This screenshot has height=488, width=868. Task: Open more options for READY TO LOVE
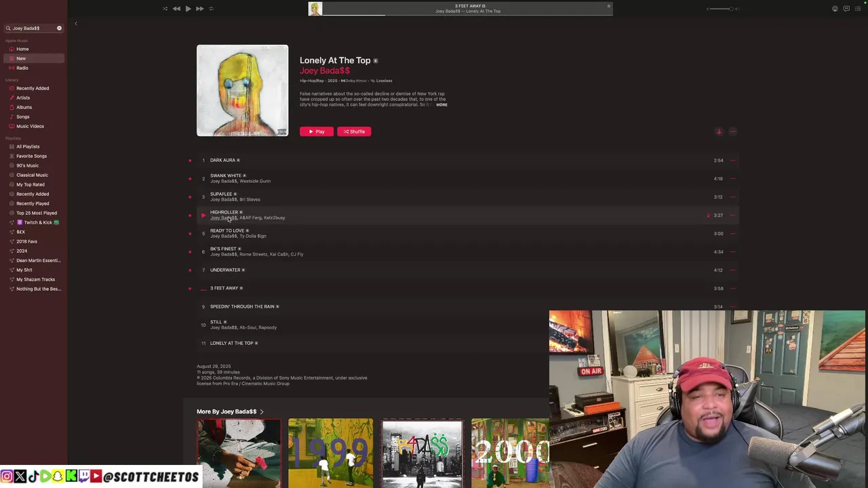click(x=732, y=234)
